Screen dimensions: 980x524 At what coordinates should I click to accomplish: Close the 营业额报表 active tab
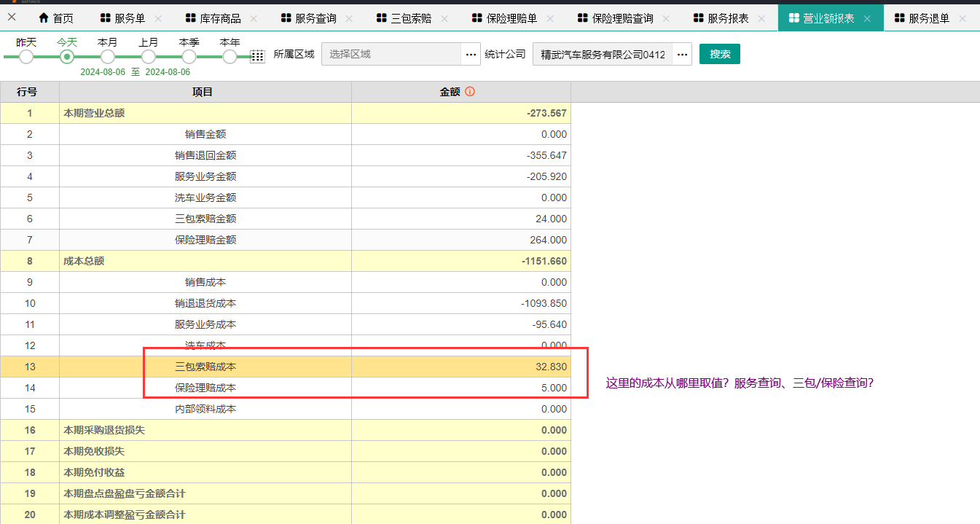pos(867,18)
